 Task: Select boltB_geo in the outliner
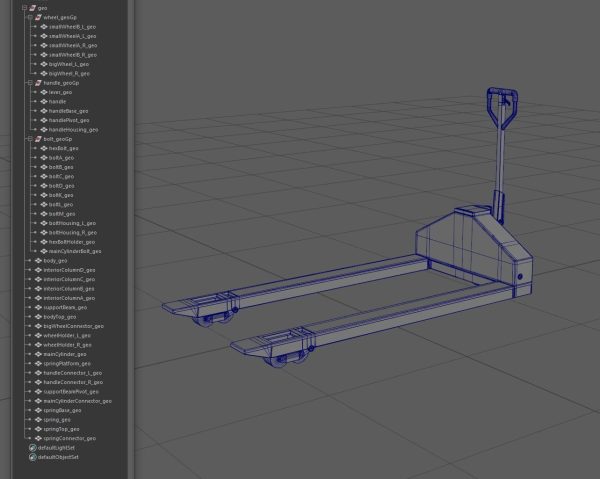(61, 167)
